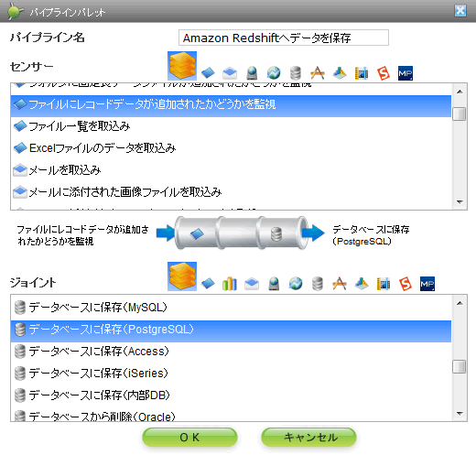Select データベースから削除(Oracle) joint

coord(231,416)
